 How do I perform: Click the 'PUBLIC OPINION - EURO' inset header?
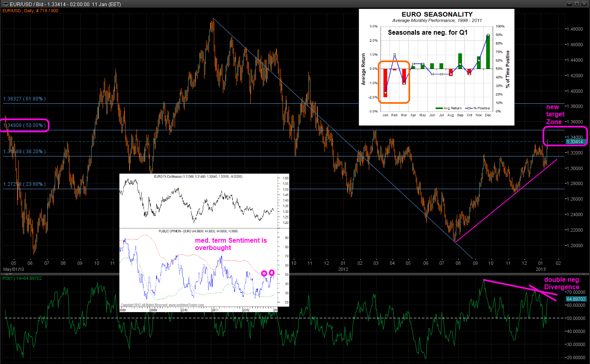[198, 231]
